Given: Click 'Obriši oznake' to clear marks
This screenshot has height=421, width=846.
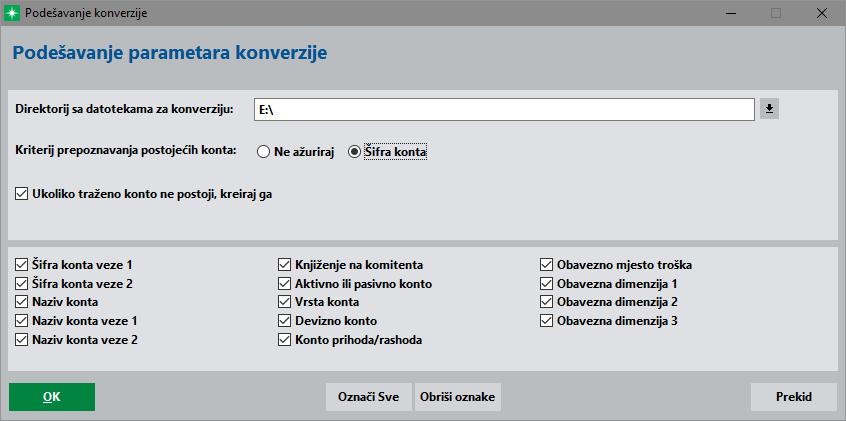Looking at the screenshot, I should coord(458,397).
